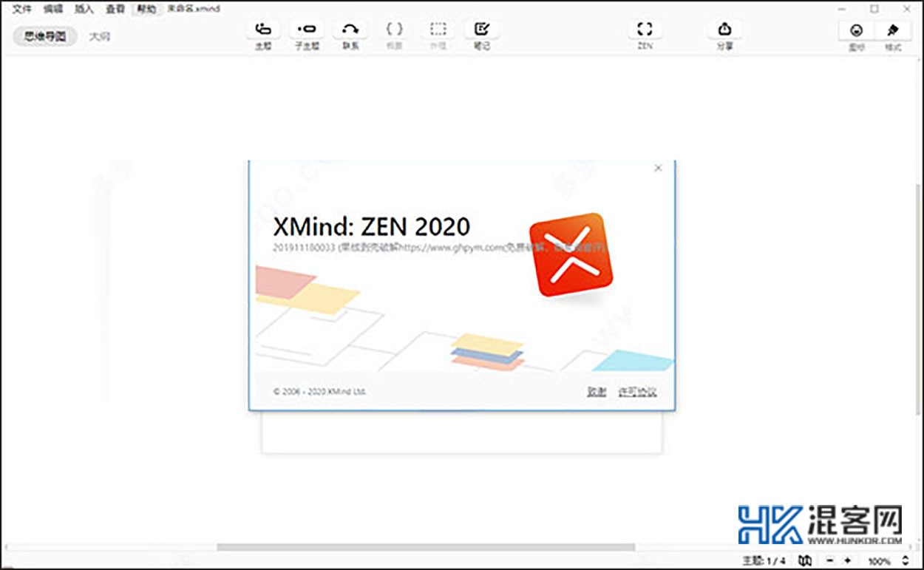924x570 pixels.
Task: Click the 笔记 (Note) toolbar icon
Action: click(482, 30)
